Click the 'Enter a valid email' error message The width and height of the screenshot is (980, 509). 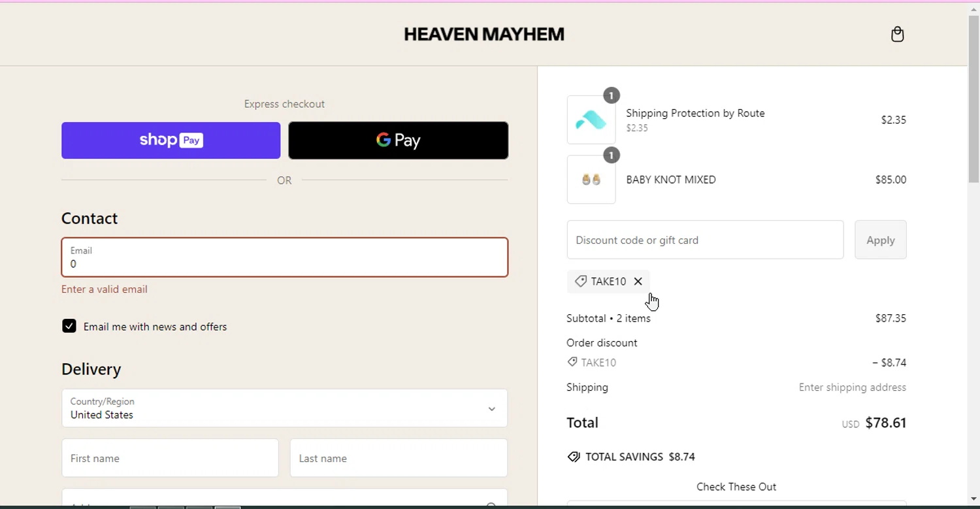[x=105, y=289]
